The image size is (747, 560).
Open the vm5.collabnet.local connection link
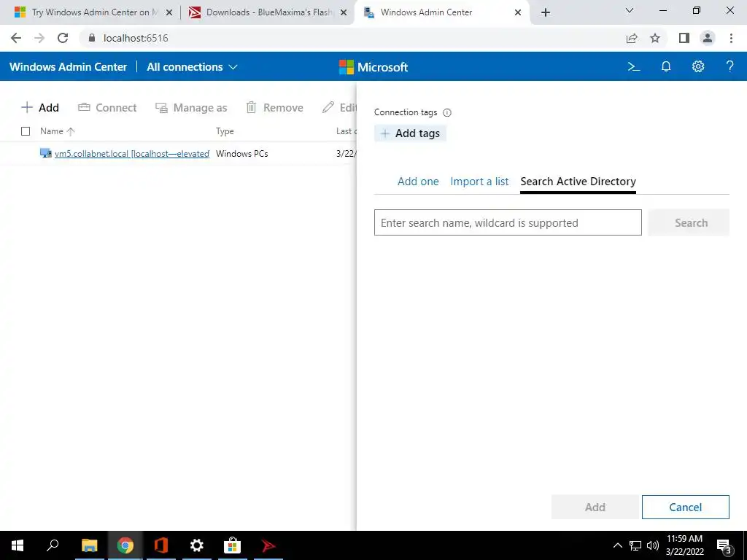pyautogui.click(x=132, y=154)
